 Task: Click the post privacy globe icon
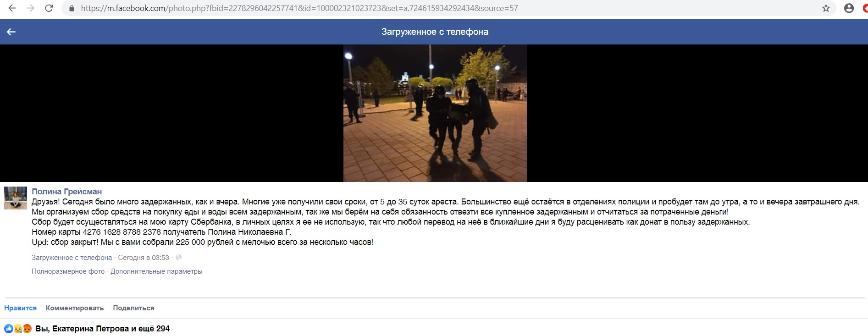[179, 258]
